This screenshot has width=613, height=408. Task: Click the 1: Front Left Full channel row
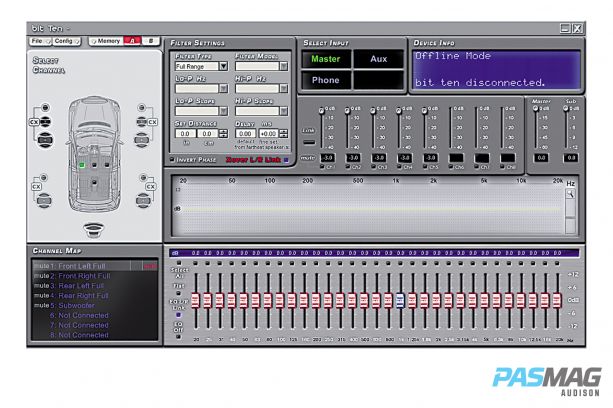[x=95, y=266]
